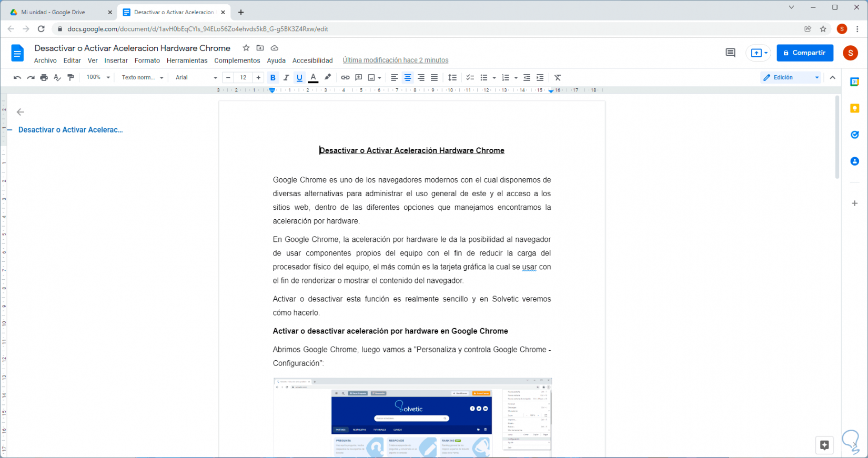Open Contacts in the side panel
This screenshot has height=458, width=868.
tap(855, 161)
